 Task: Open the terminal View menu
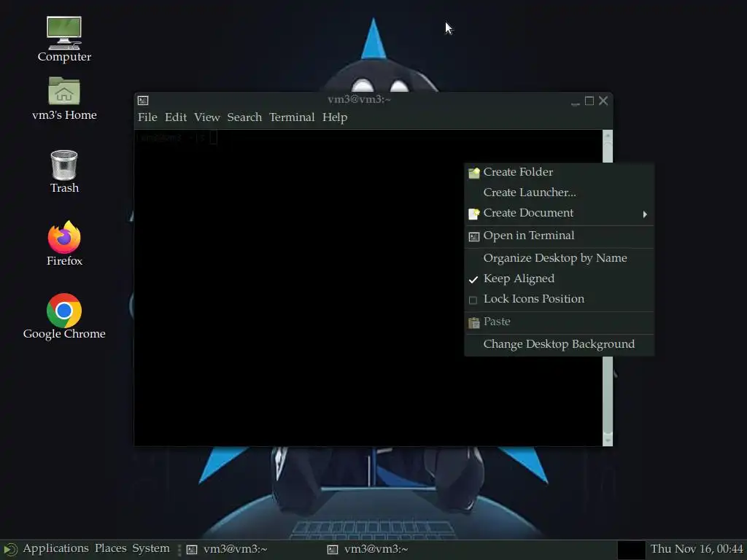206,117
